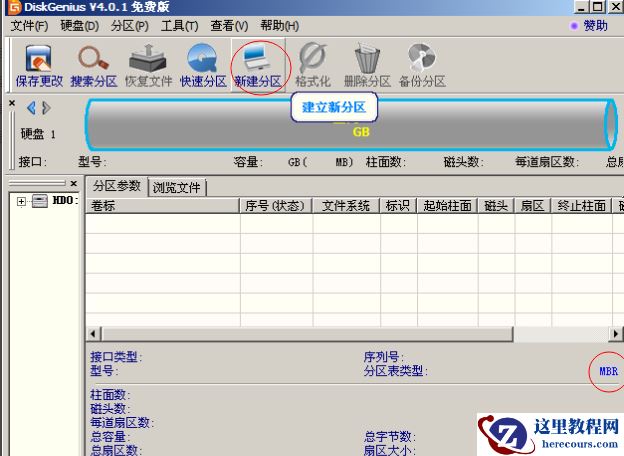Viewport: 624px width, 456px height.
Task: Click the 磁头 column header
Action: click(496, 206)
